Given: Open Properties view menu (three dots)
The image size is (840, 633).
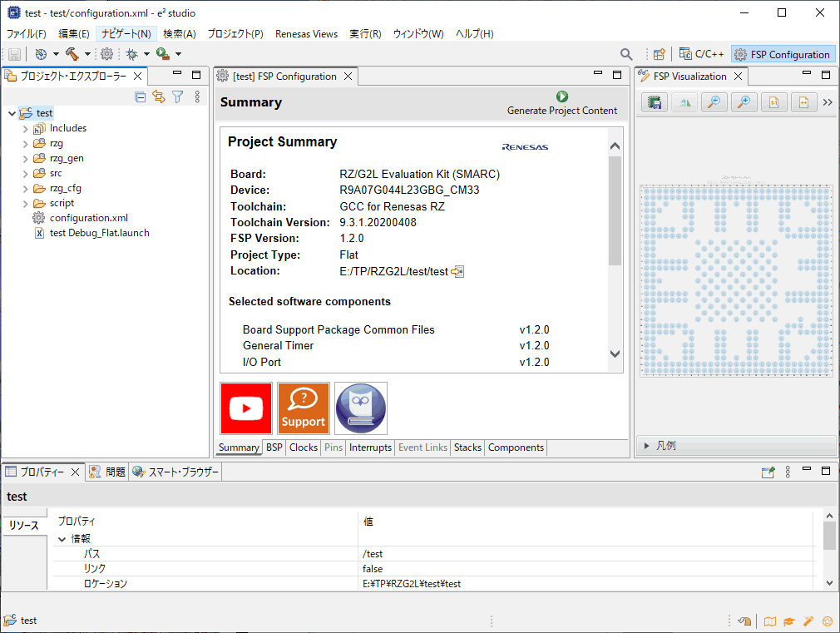Looking at the screenshot, I should (788, 472).
